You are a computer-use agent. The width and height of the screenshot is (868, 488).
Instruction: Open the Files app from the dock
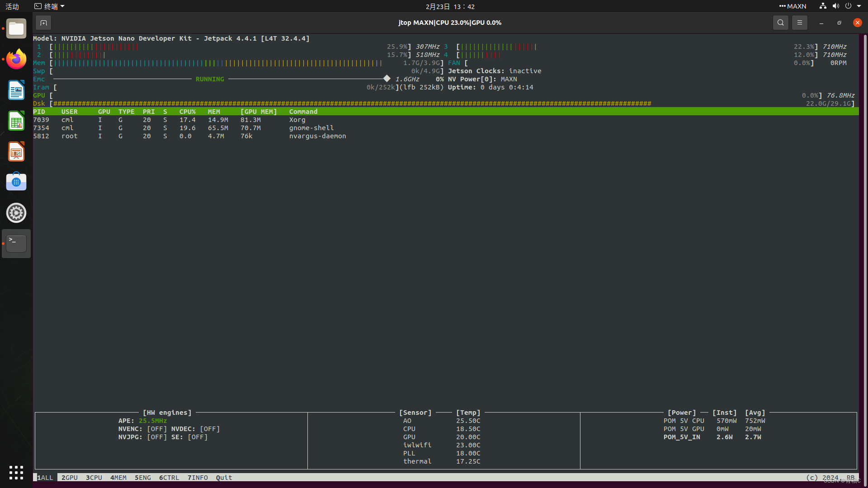tap(16, 28)
